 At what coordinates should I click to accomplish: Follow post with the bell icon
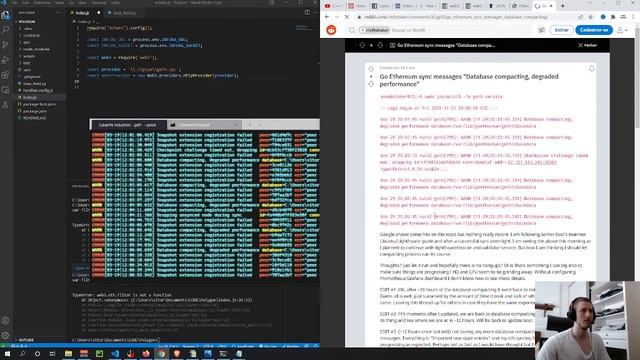[591, 69]
